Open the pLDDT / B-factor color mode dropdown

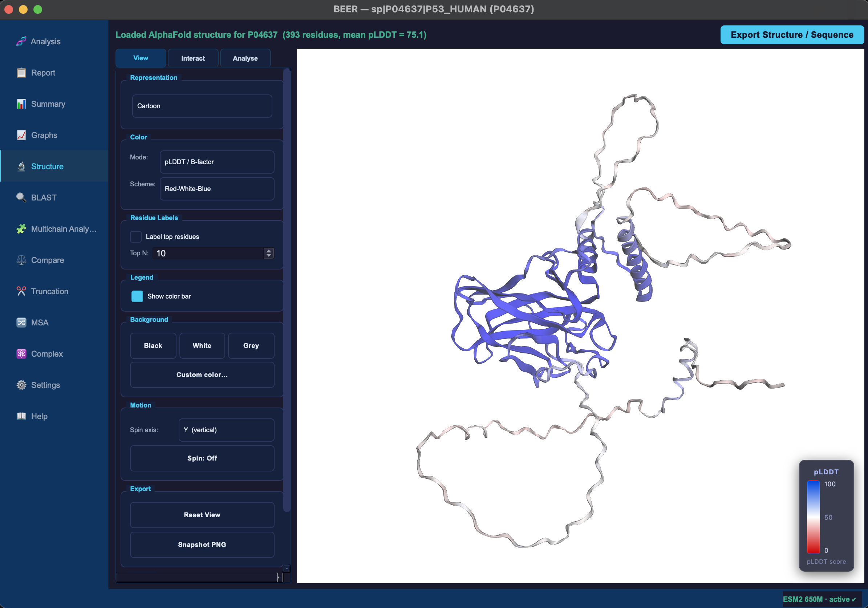[217, 162]
